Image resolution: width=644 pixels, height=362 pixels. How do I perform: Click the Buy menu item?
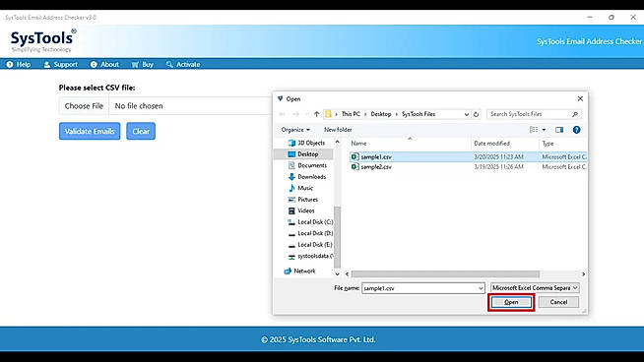pyautogui.click(x=143, y=65)
